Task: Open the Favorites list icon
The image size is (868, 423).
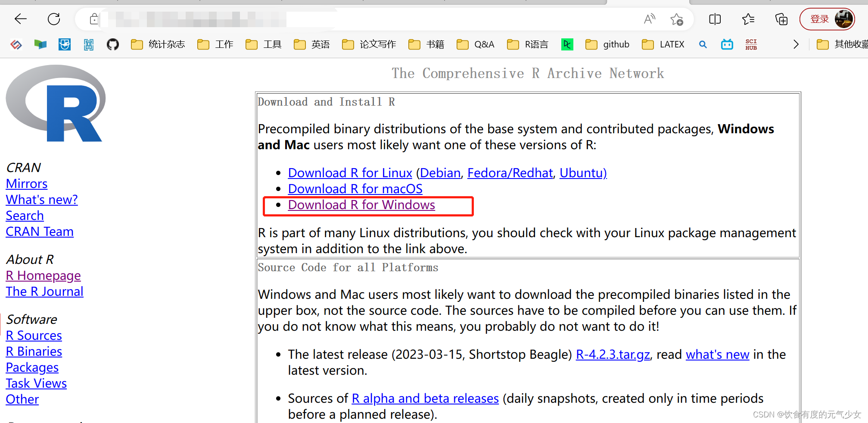Action: pos(748,19)
